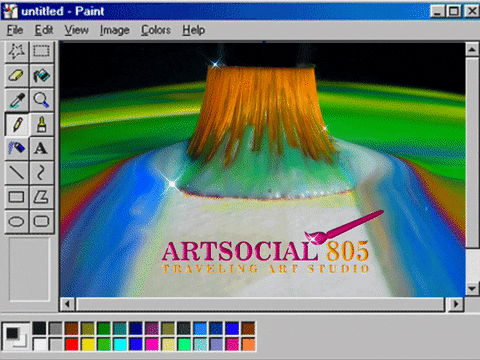
Task: Pick the Fill With Color bucket tool
Action: (x=41, y=76)
